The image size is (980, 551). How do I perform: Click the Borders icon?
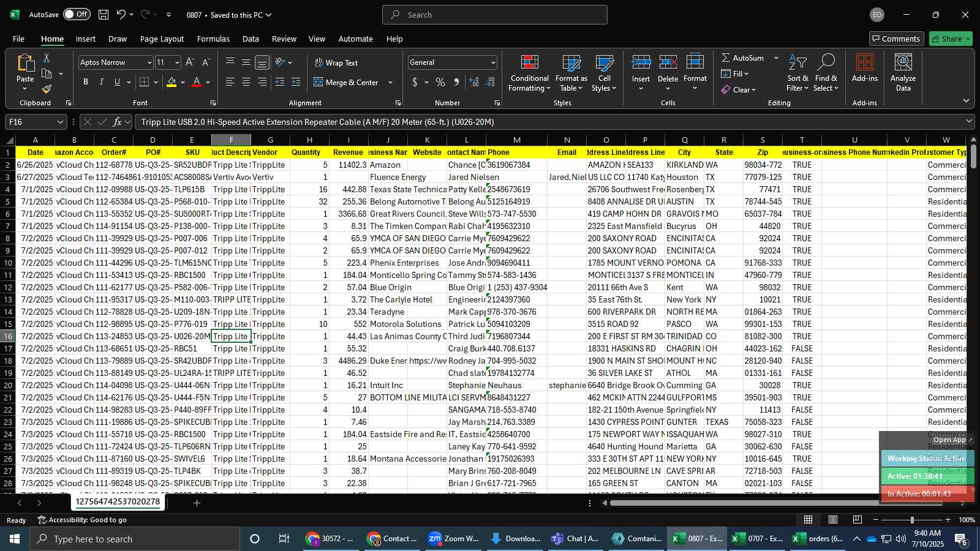[x=145, y=82]
